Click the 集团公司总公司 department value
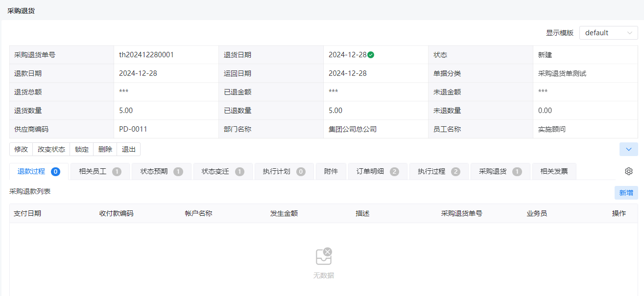The width and height of the screenshot is (644, 296). point(353,129)
